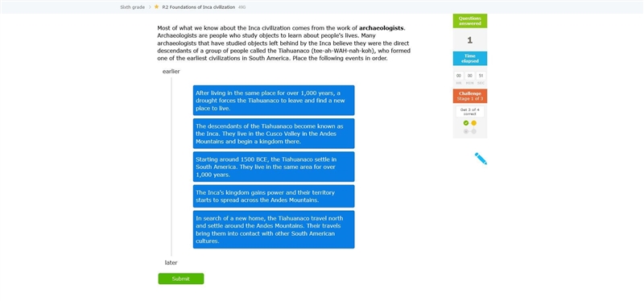Click the first gray challenge progress dot
The image size is (644, 301).
(x=466, y=131)
